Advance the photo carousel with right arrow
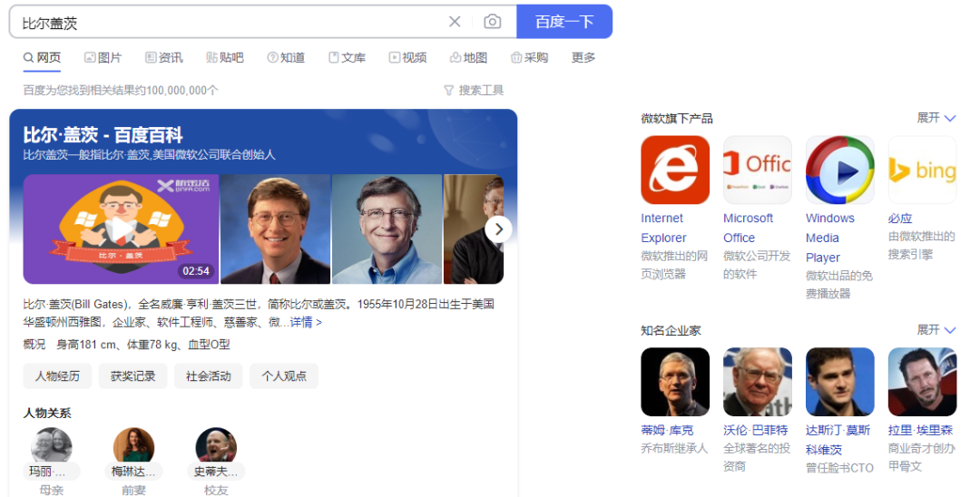Screen dimensions: 980x497 click(x=498, y=229)
